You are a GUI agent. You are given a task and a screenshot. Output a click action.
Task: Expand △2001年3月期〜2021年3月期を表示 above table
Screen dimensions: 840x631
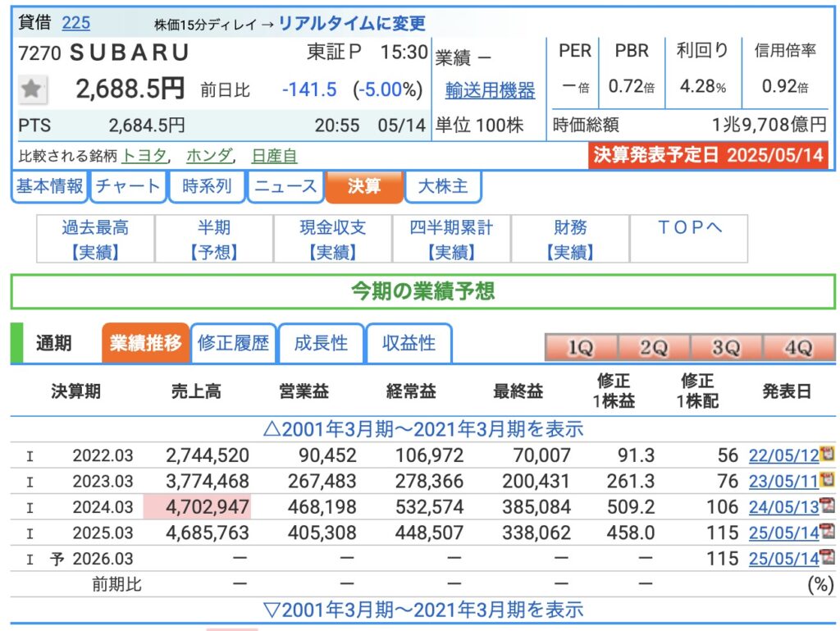tap(423, 429)
